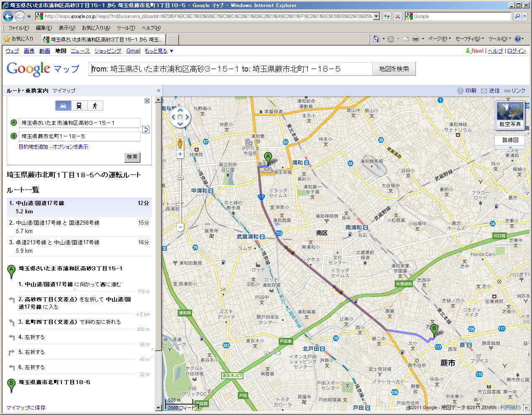This screenshot has width=532, height=415.
Task: Switch to public transit directions mode
Action: coord(79,106)
